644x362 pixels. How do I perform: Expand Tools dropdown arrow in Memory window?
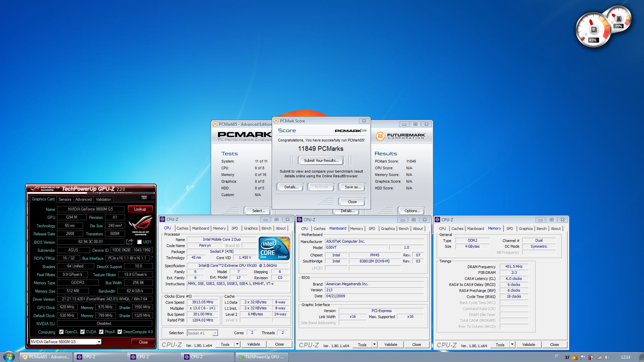pyautogui.click(x=512, y=344)
